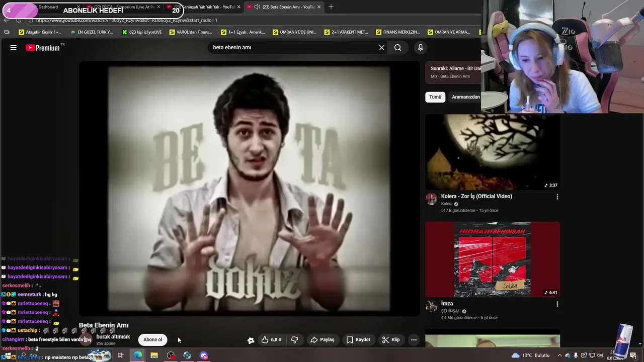Open ÜMRANİYE ARMA bookmark

coord(449,32)
